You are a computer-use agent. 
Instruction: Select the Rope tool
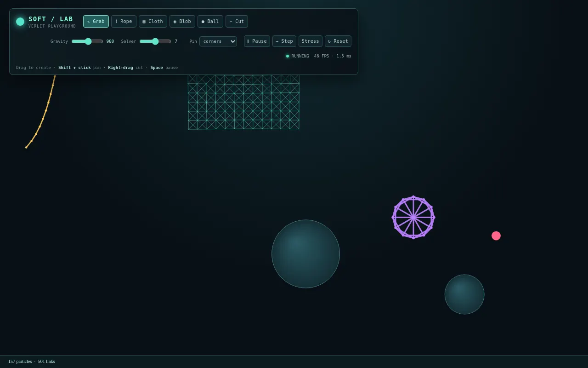(x=124, y=21)
